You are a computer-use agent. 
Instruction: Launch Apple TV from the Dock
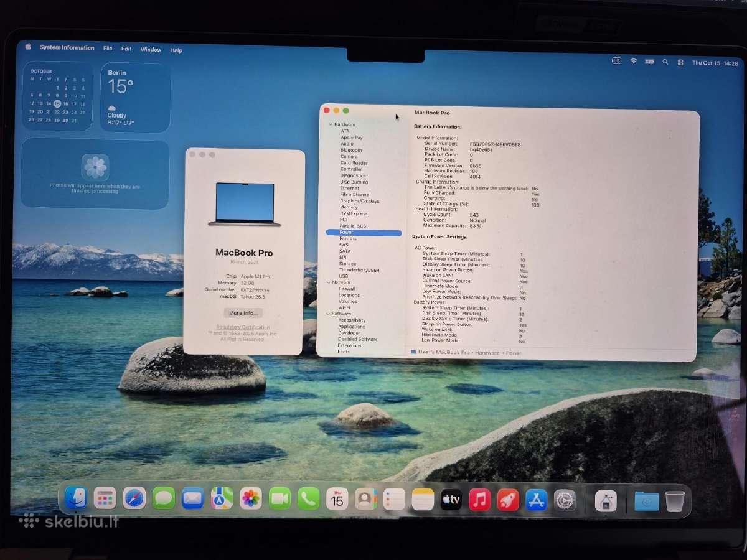point(451,500)
